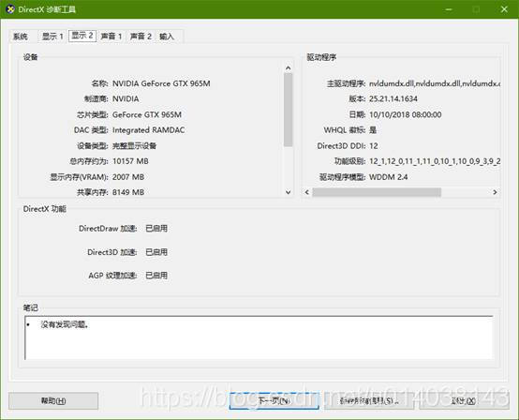
Task: Click driver panel scroll left arrow
Action: coord(307,192)
